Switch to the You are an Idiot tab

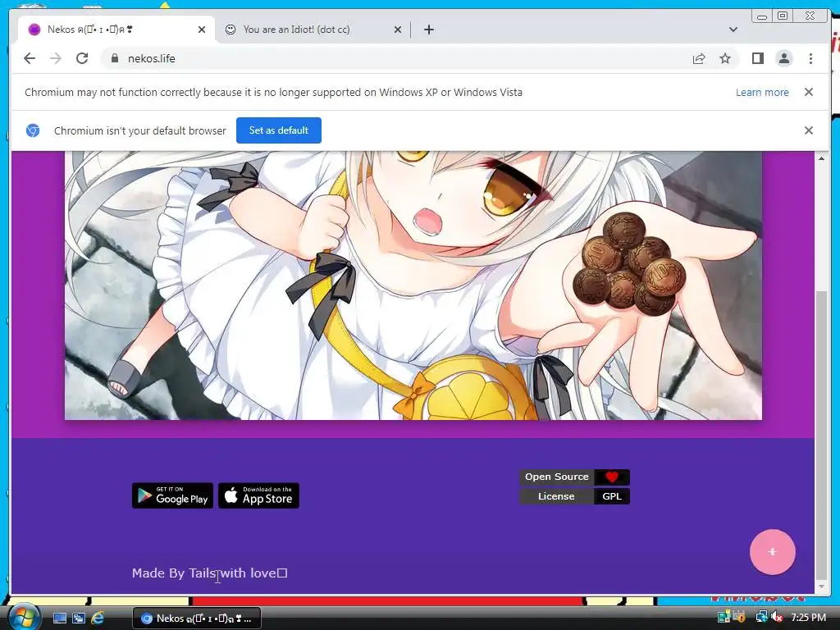(x=313, y=30)
